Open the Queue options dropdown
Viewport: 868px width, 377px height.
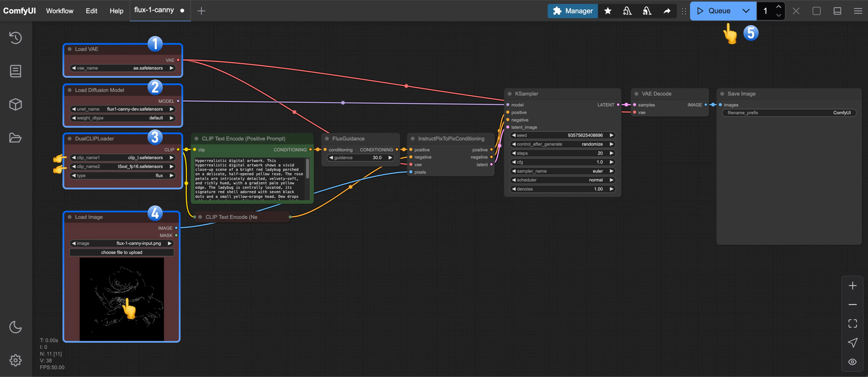point(745,11)
